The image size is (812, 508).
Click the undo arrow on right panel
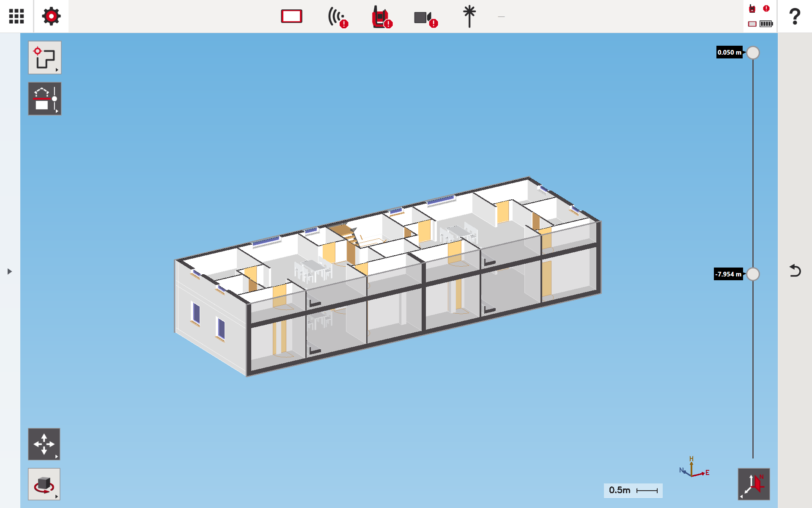[795, 271]
